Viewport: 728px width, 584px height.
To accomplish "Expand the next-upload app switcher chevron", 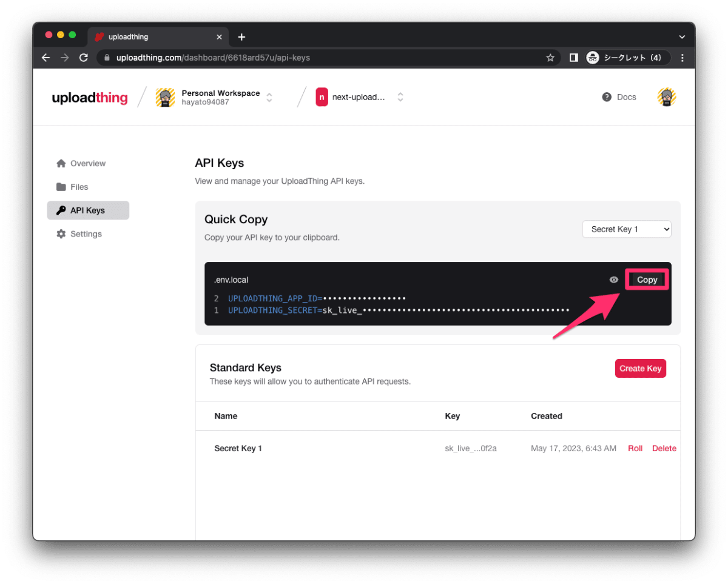I will point(400,96).
